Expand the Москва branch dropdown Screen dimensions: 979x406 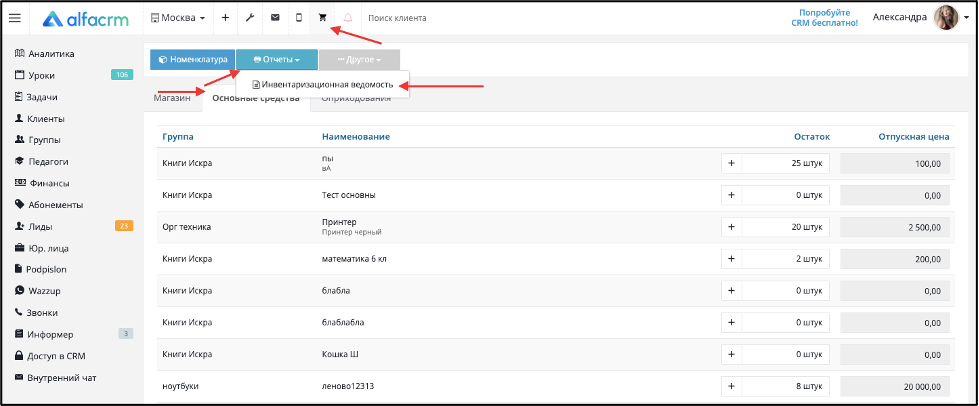pos(178,18)
